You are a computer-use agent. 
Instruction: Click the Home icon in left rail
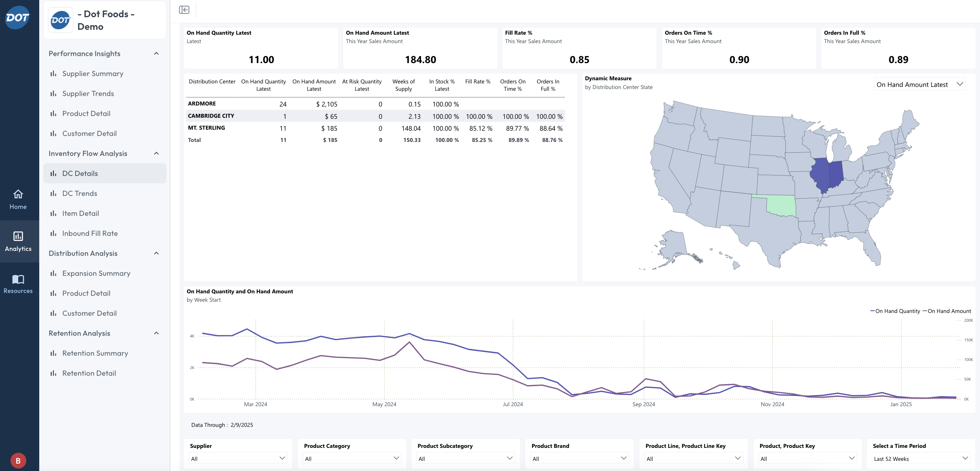point(18,194)
